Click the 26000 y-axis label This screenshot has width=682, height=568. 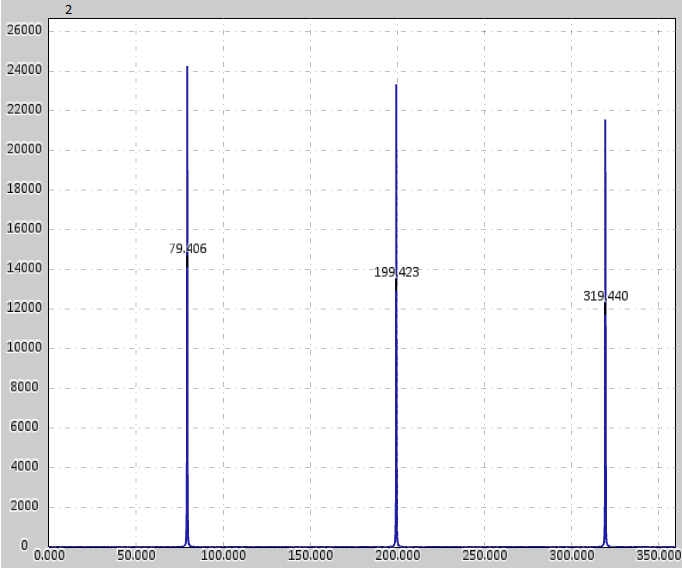click(x=24, y=31)
